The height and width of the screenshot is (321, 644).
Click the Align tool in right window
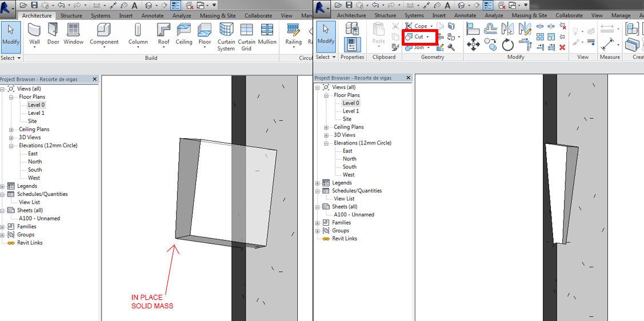click(473, 29)
